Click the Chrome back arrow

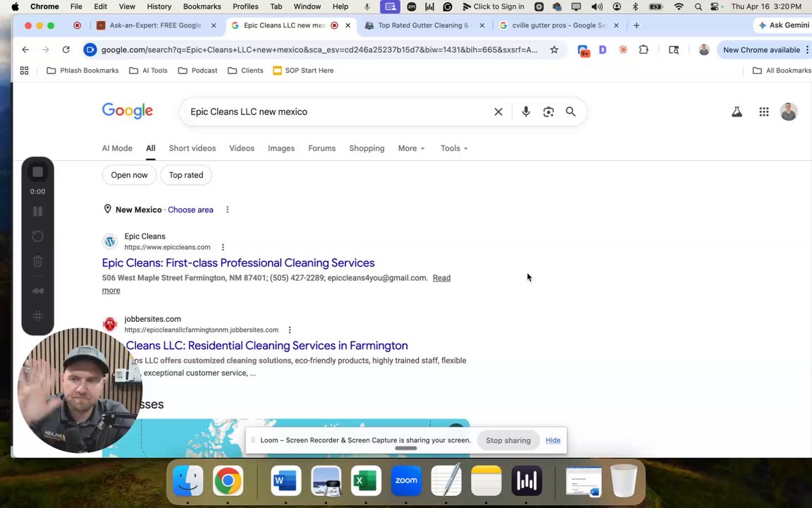click(25, 50)
